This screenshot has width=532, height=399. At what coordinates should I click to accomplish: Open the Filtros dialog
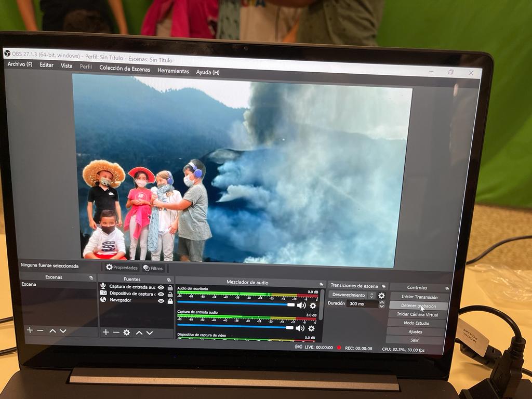click(x=153, y=269)
